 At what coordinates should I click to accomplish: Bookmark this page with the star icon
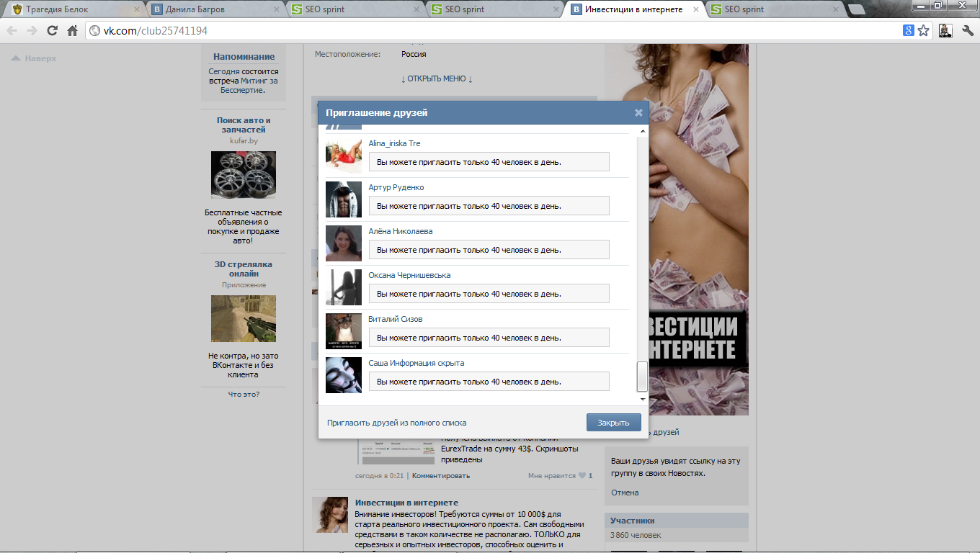(x=923, y=30)
